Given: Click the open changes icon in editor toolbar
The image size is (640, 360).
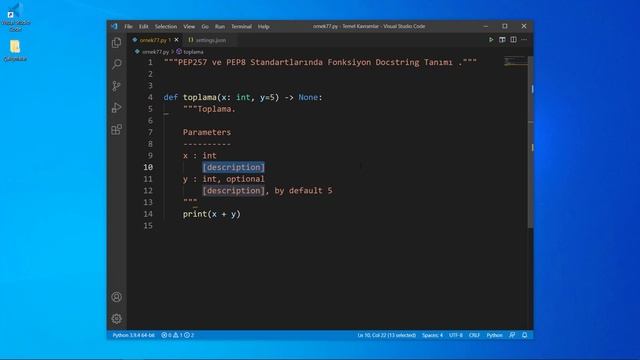Looking at the screenshot, I should [502, 40].
